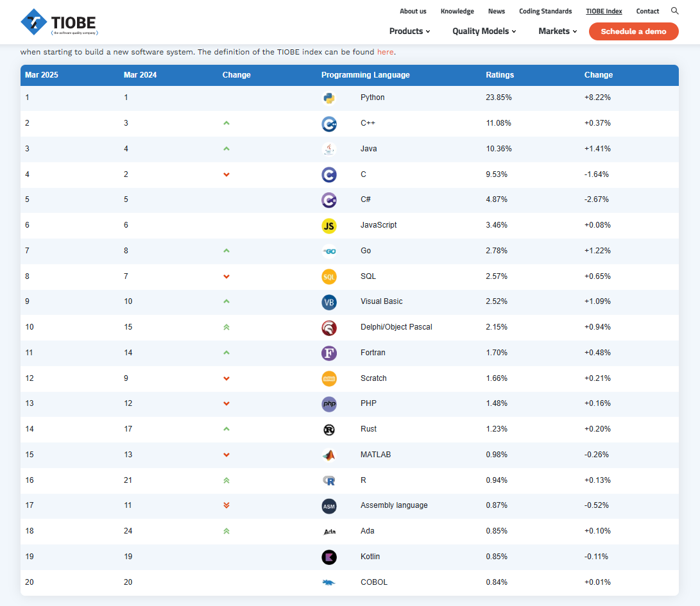This screenshot has height=606, width=700.
Task: Click the Python logo icon
Action: 329,98
